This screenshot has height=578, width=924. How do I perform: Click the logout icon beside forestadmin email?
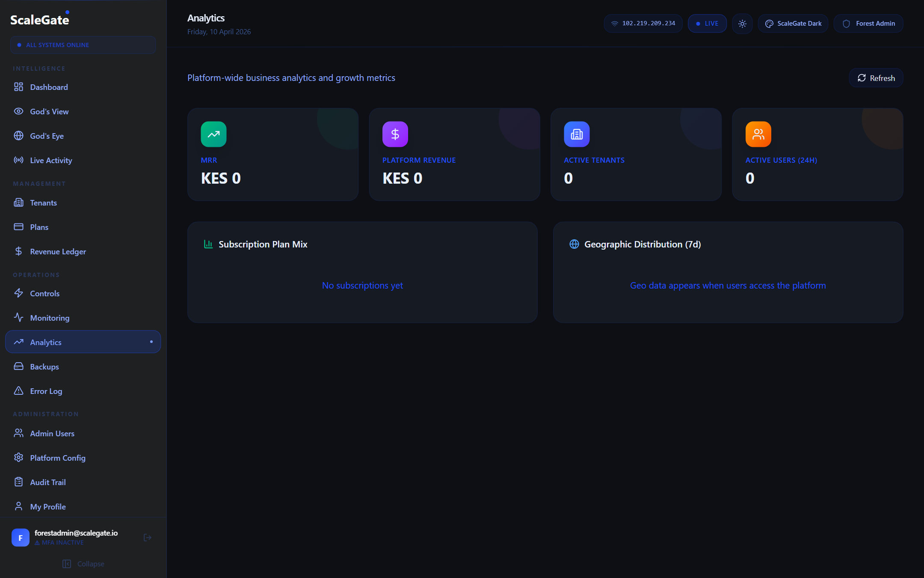click(148, 537)
